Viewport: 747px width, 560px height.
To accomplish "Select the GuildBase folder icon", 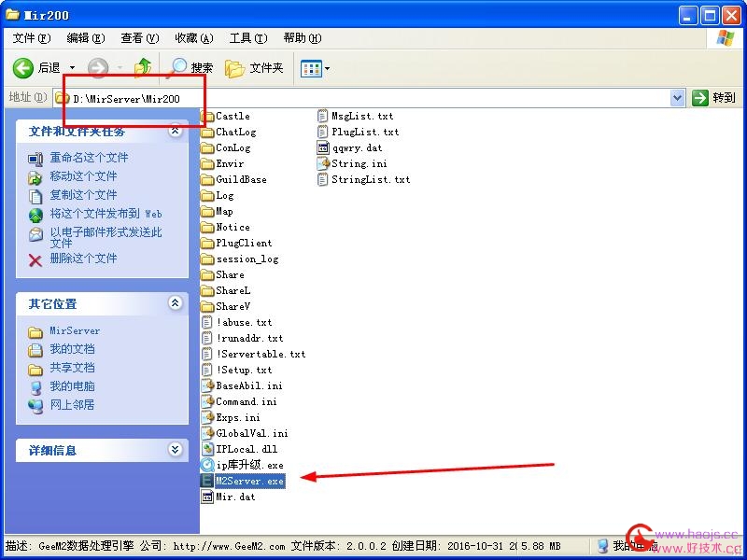I will (x=207, y=179).
